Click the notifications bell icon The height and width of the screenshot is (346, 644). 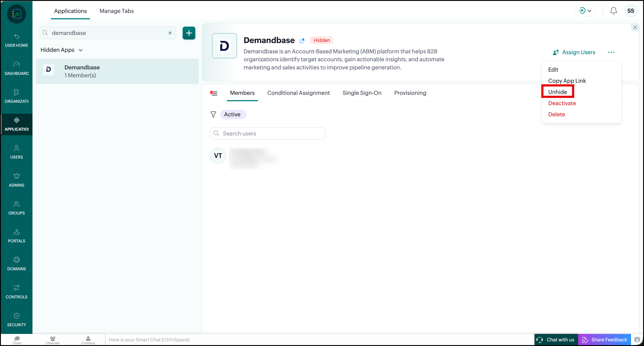613,11
